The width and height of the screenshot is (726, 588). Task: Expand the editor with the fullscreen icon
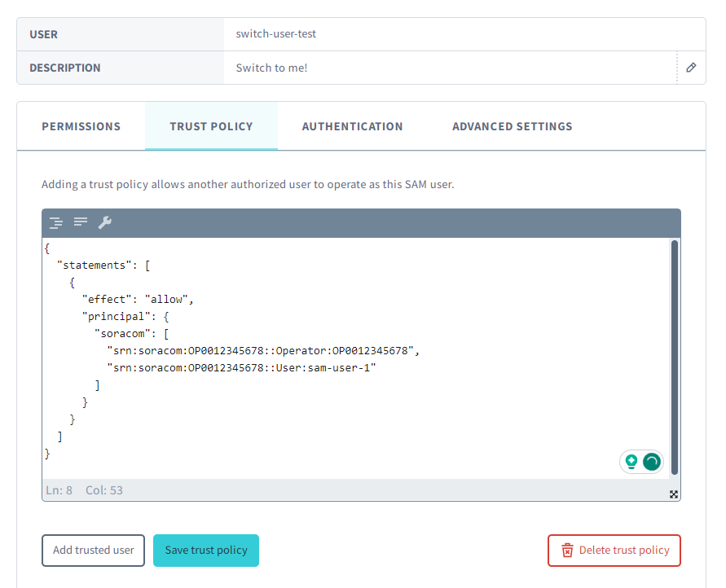(674, 494)
